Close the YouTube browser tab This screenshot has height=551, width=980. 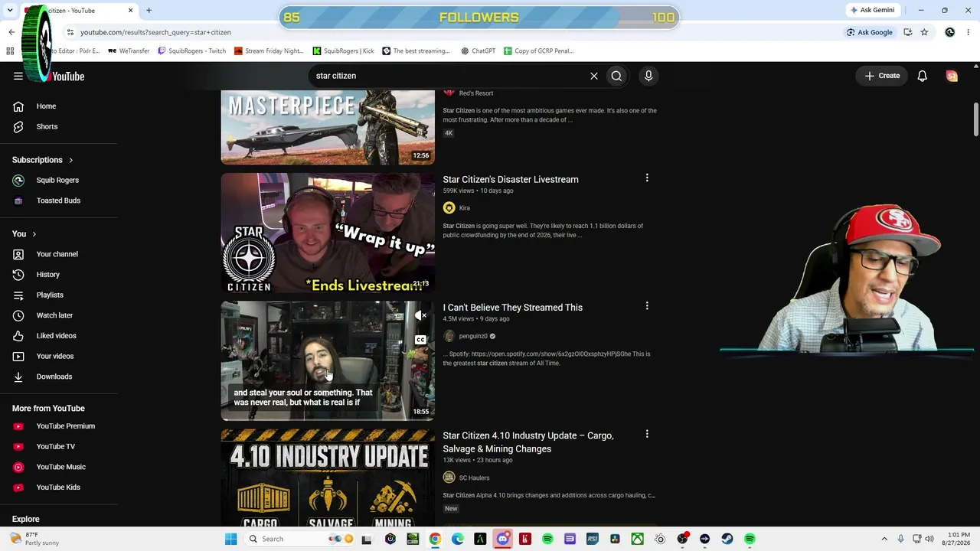click(x=130, y=10)
